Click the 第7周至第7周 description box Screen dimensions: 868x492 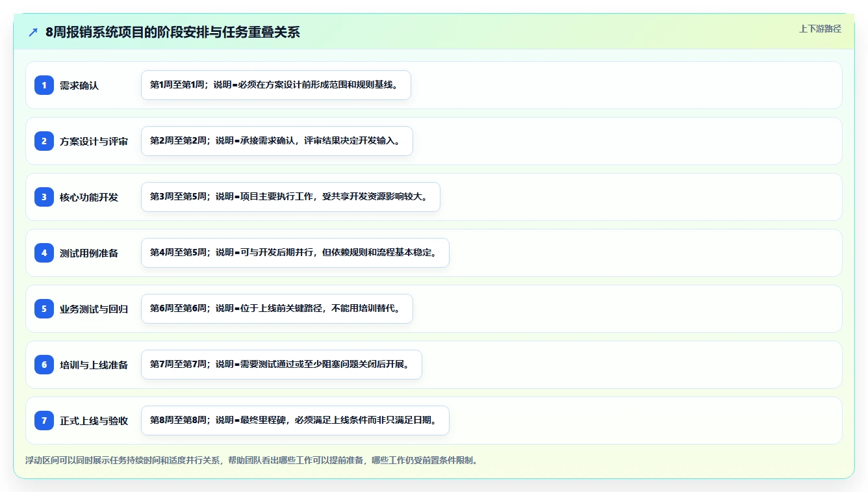(281, 365)
